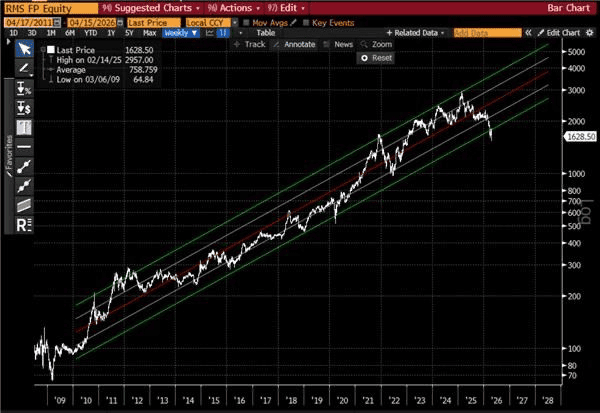Select the horizontal line drawing tool
The image size is (600, 413).
point(24,146)
